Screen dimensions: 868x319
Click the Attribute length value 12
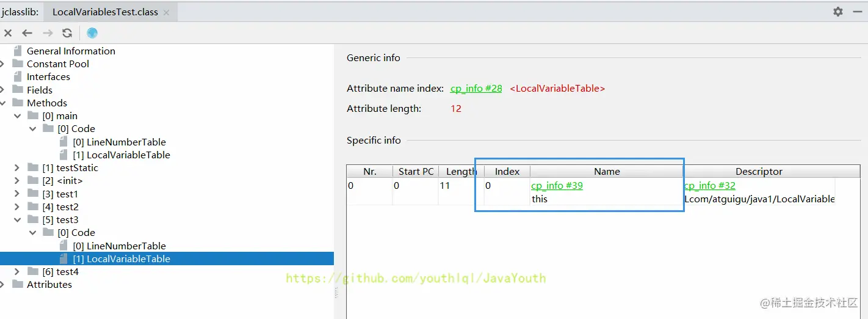tap(456, 109)
